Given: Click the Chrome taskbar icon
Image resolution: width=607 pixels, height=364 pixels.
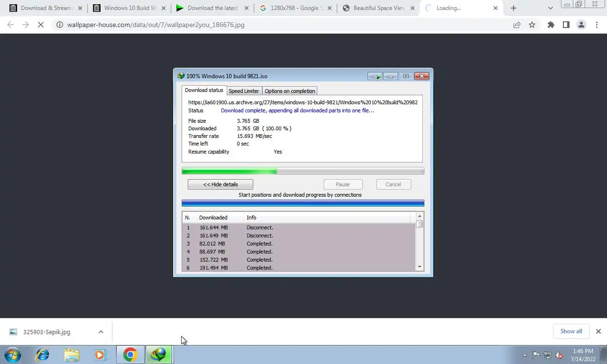Looking at the screenshot, I should pos(130,355).
